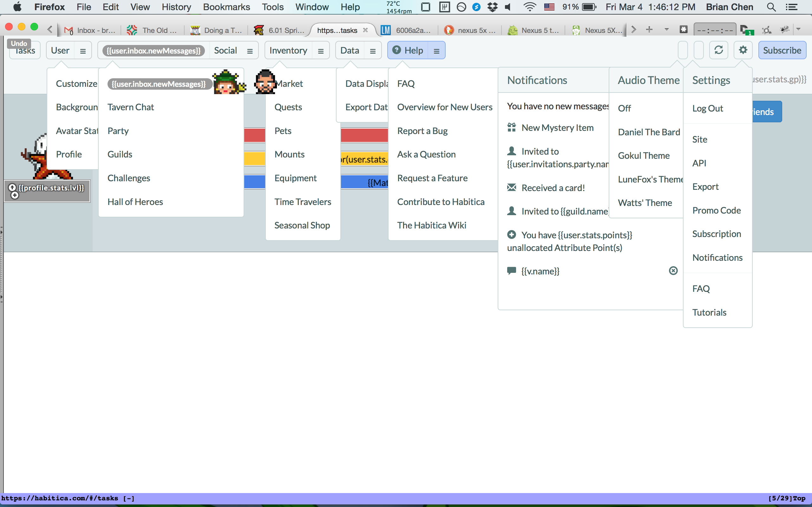The height and width of the screenshot is (507, 812).
Task: Click the red health bar
Action: [x=364, y=135]
